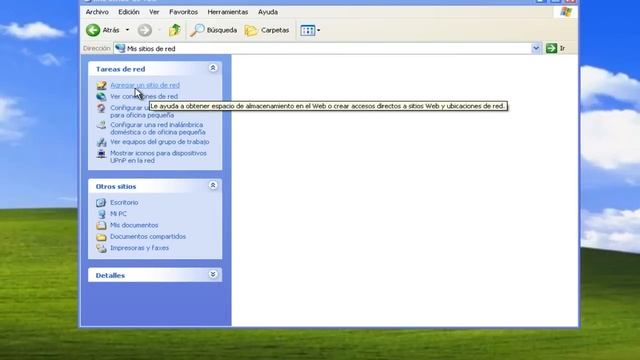The image size is (640, 360).
Task: Click the Ver conexiones de red globe icon
Action: pyautogui.click(x=101, y=97)
